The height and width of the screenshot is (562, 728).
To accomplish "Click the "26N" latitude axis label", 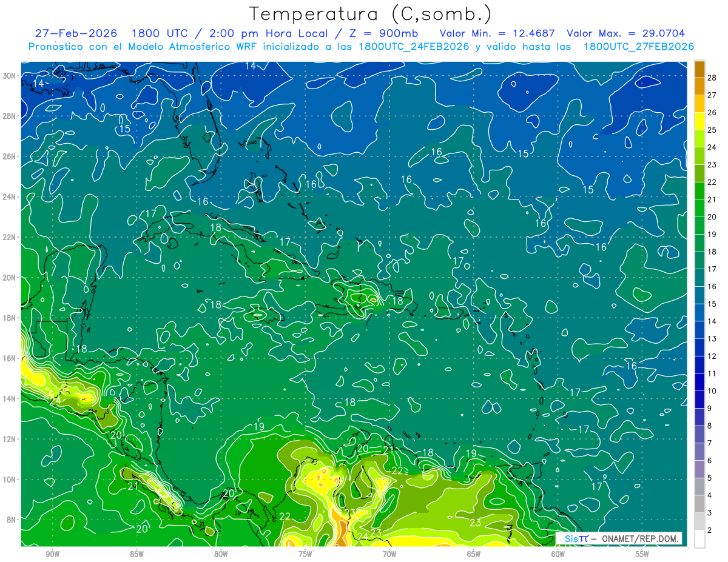I will click(x=9, y=156).
